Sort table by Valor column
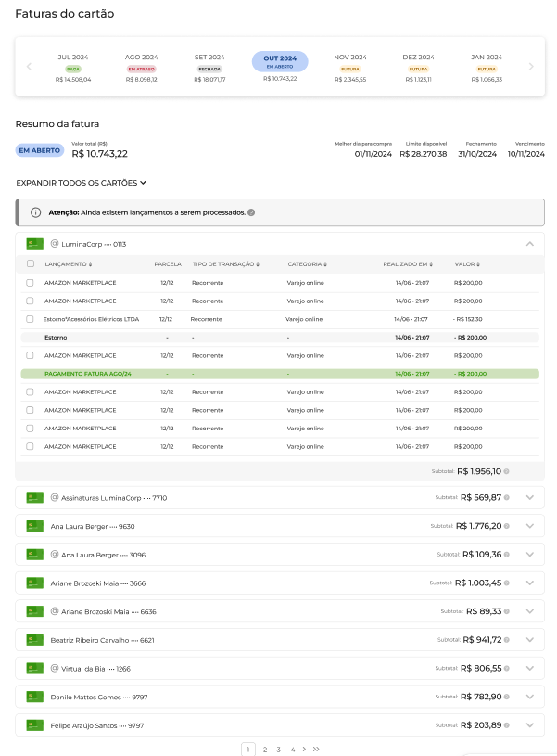 (467, 264)
